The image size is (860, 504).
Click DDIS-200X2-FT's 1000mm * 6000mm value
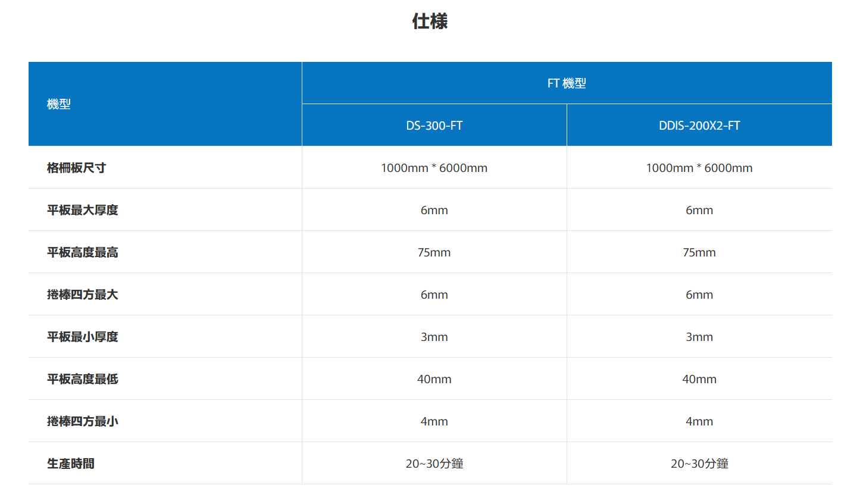click(699, 168)
